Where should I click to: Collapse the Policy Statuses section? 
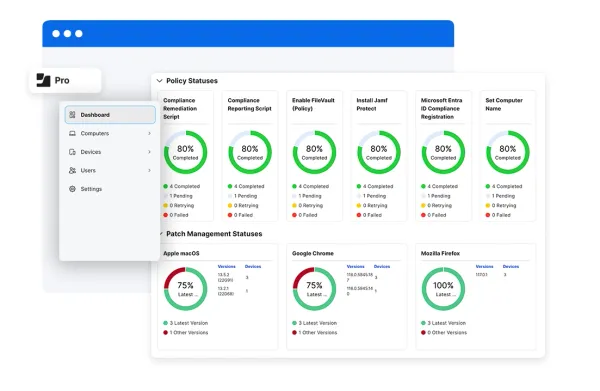[x=160, y=81]
